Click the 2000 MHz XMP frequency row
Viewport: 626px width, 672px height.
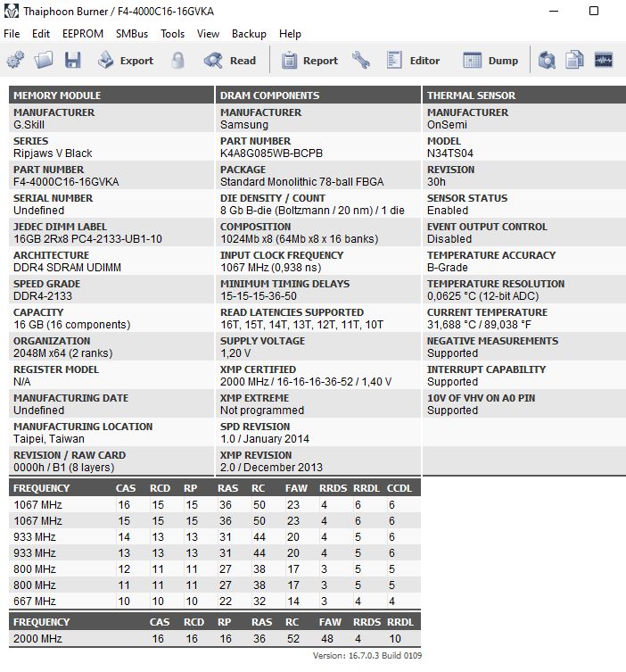215,639
